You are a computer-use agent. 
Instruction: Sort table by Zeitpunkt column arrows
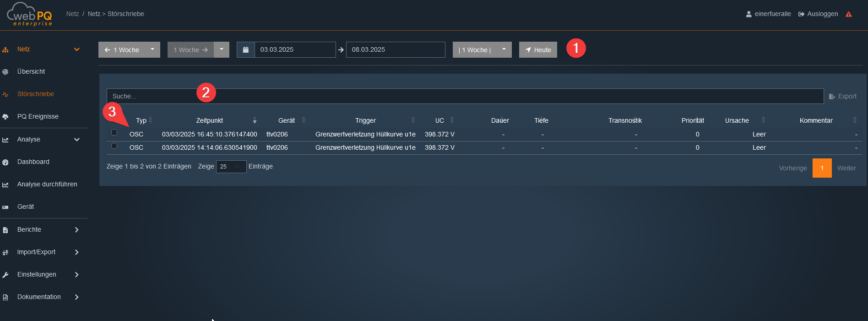[x=255, y=120]
